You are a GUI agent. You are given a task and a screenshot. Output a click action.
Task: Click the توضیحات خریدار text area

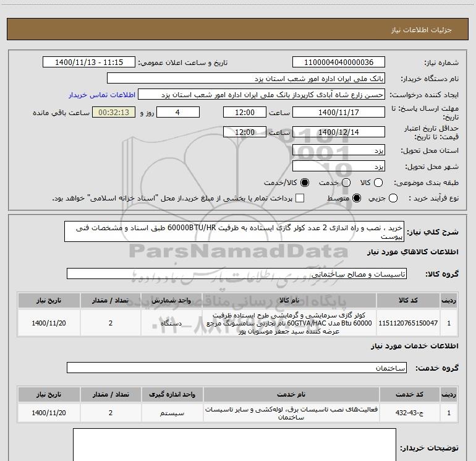tap(235, 444)
